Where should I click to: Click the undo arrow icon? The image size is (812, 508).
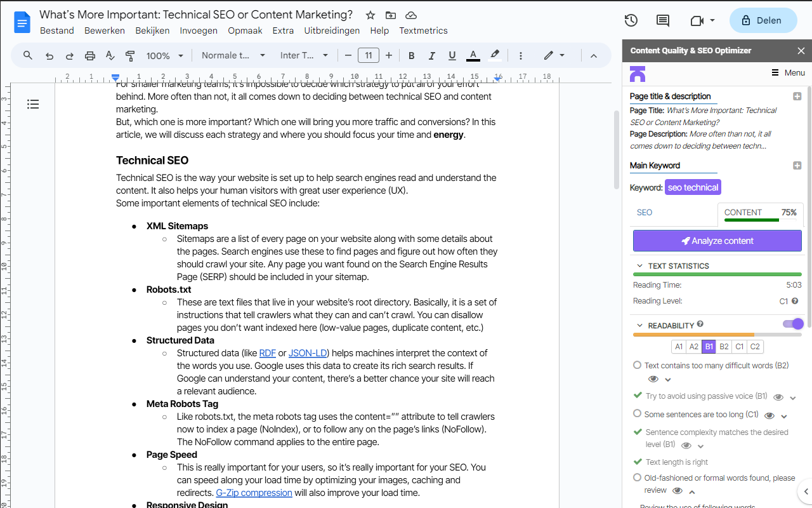tap(49, 56)
